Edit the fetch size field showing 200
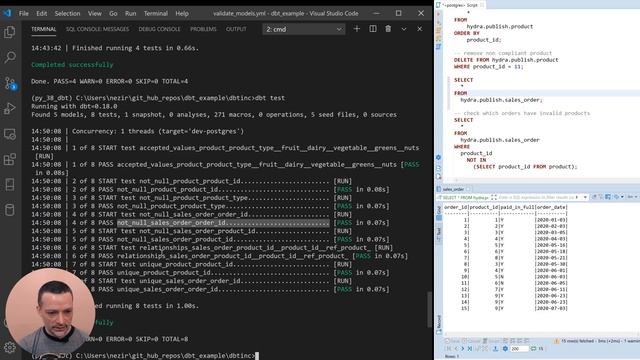The image size is (640, 360). [519, 349]
